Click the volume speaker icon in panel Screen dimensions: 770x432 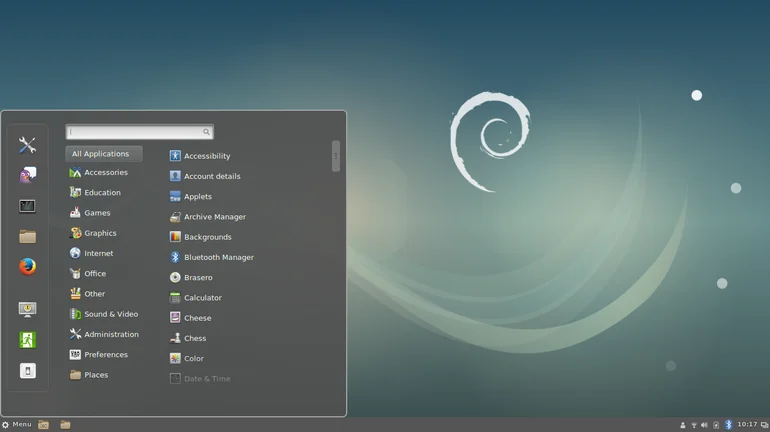click(704, 425)
